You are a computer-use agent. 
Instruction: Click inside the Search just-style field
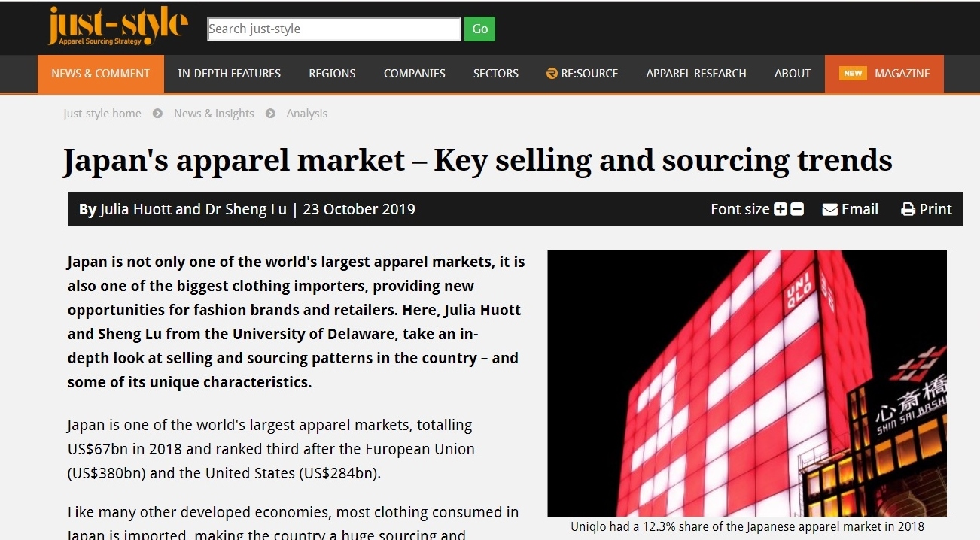(333, 29)
